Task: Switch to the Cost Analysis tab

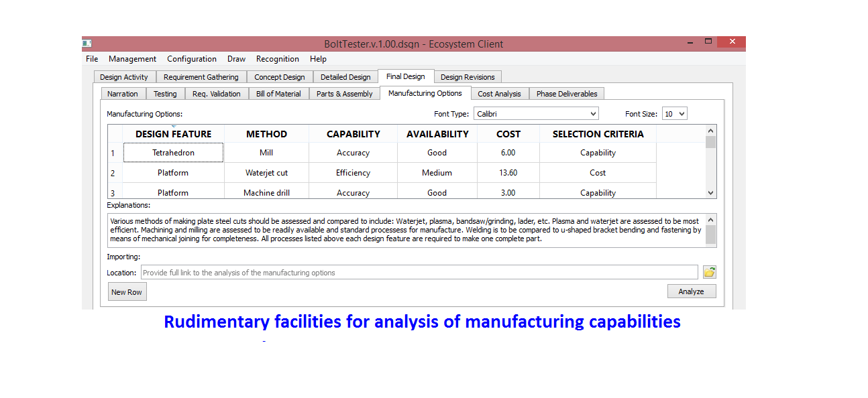Action: [499, 94]
